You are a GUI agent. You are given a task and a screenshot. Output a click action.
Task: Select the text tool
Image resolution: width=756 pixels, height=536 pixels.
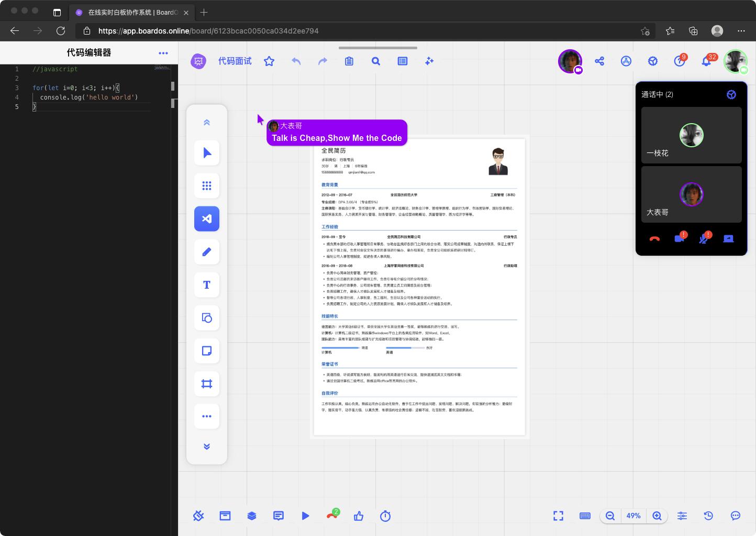pyautogui.click(x=207, y=285)
